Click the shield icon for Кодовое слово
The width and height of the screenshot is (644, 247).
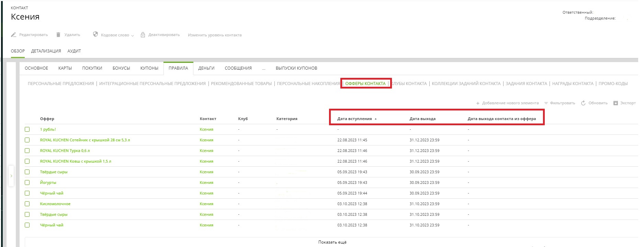click(x=95, y=34)
